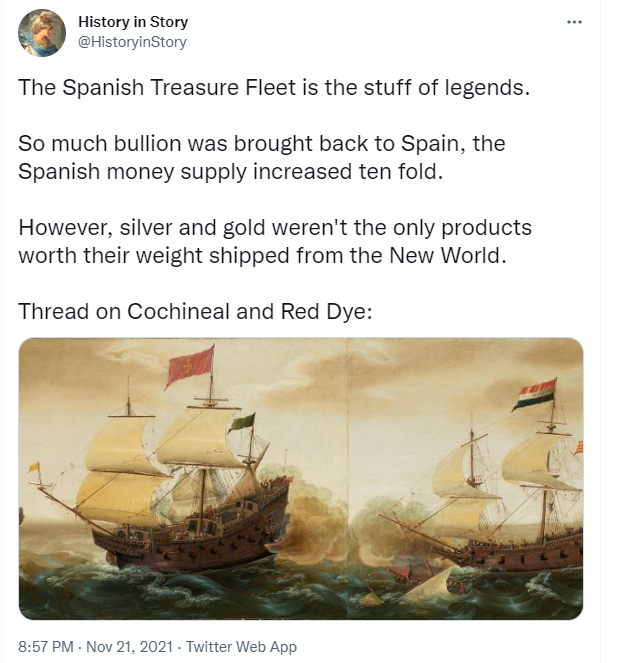Click the History in Story display name
This screenshot has width=619, height=663.
[x=133, y=22]
